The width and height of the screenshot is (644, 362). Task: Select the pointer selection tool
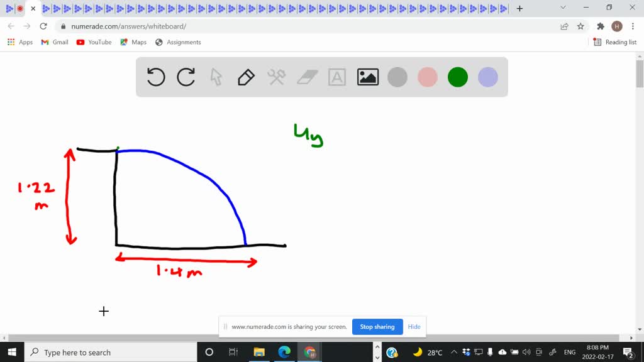[x=216, y=77]
